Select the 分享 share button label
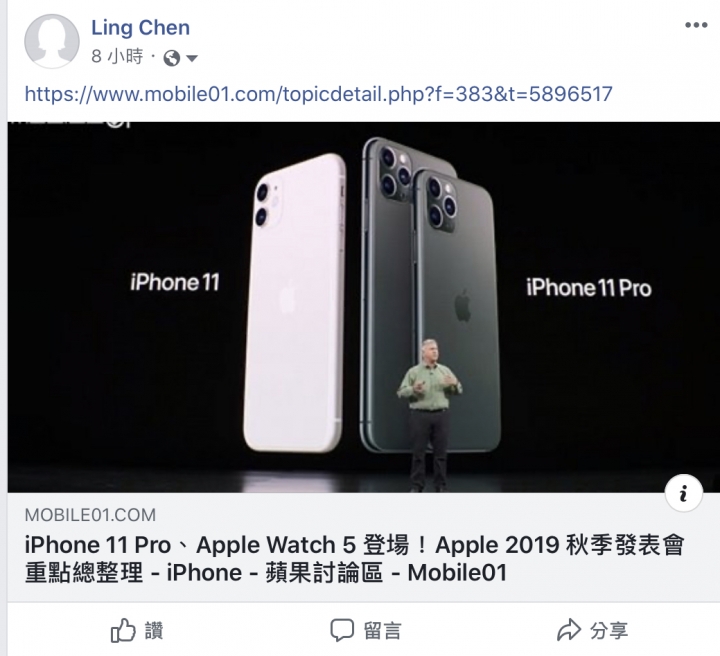720x656 pixels. coord(609,631)
